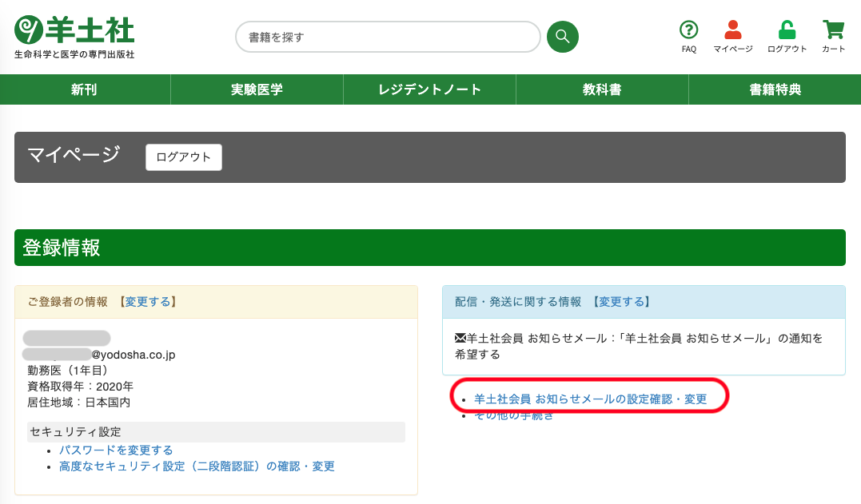The width and height of the screenshot is (861, 504).
Task: Open パスワードを変更する link
Action: click(x=116, y=450)
